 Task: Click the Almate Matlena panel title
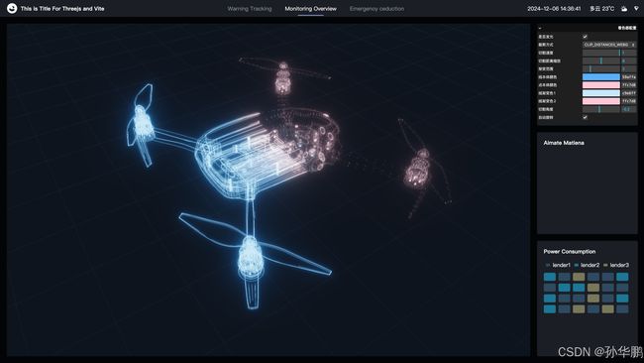(564, 143)
